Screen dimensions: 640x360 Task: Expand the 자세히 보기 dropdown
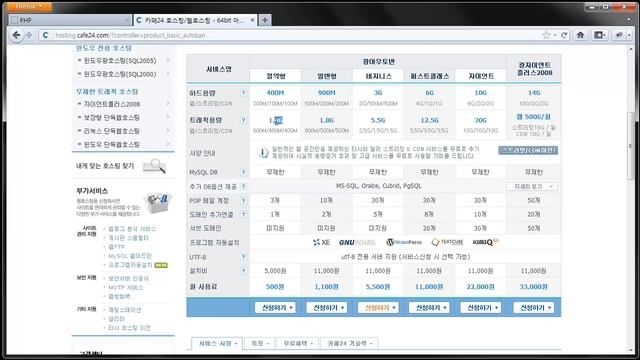pos(532,187)
